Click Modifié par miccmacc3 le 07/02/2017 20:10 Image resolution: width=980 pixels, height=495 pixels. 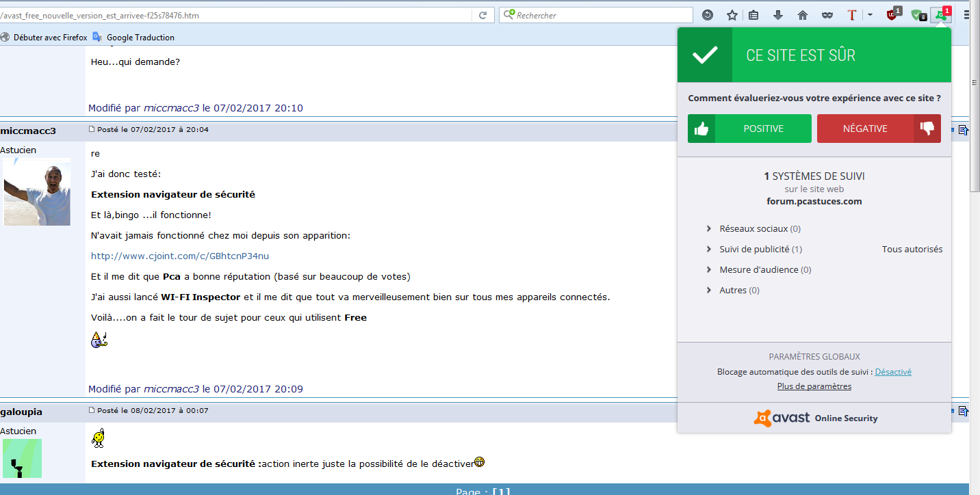tap(196, 108)
